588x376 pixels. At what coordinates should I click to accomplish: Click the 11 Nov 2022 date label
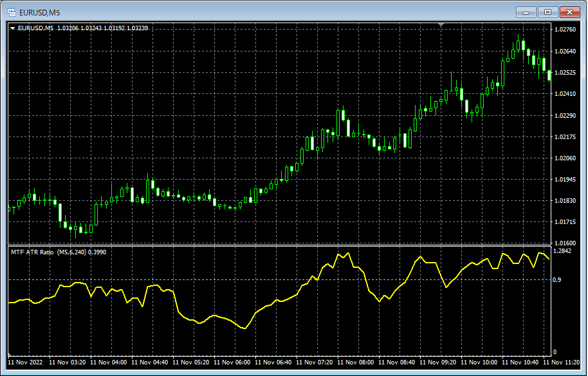(25, 362)
